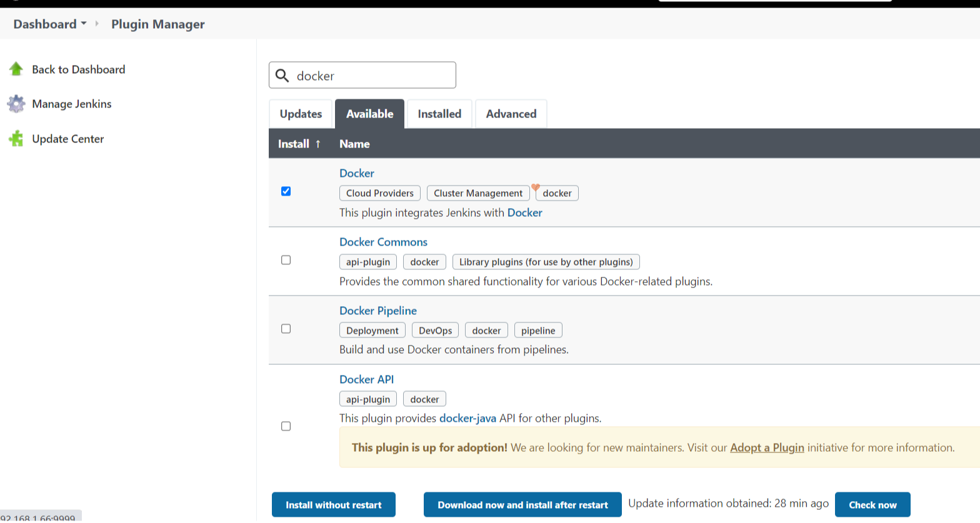This screenshot has width=980, height=523.
Task: Open the Dashboard breadcrumb dropdown arrow
Action: [x=84, y=24]
